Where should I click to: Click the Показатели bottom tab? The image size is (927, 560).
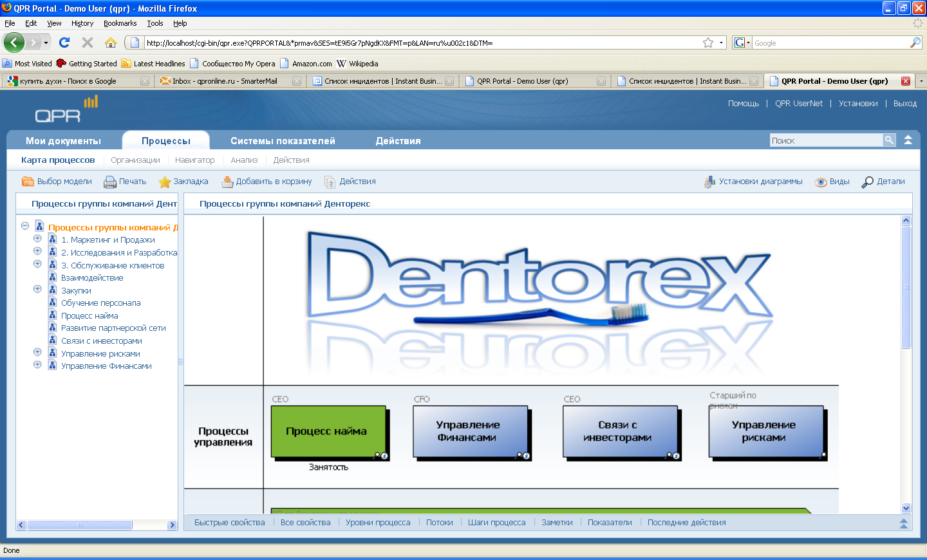610,522
